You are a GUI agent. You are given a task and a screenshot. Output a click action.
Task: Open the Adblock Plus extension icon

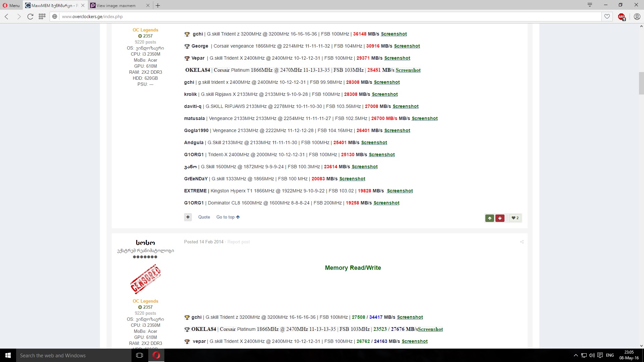[621, 16]
